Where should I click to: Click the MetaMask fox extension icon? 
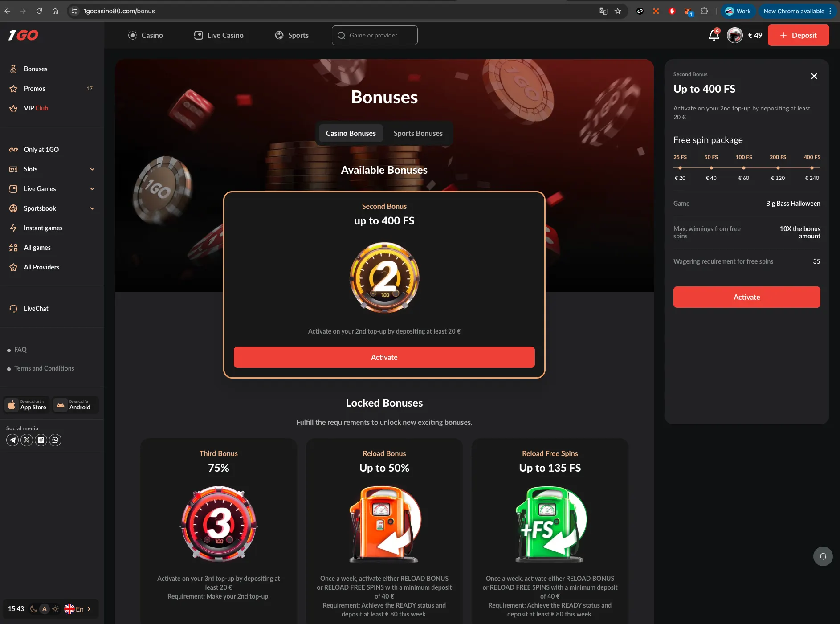(x=689, y=11)
